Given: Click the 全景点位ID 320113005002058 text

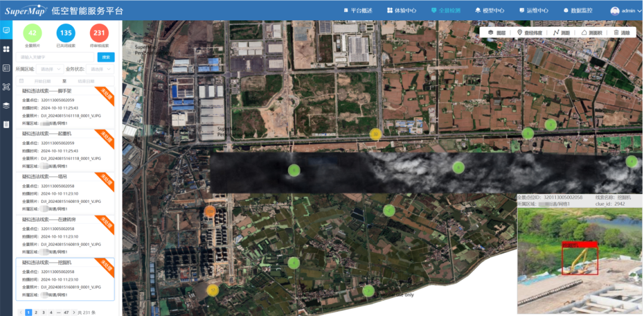Looking at the screenshot, I should (550, 198).
